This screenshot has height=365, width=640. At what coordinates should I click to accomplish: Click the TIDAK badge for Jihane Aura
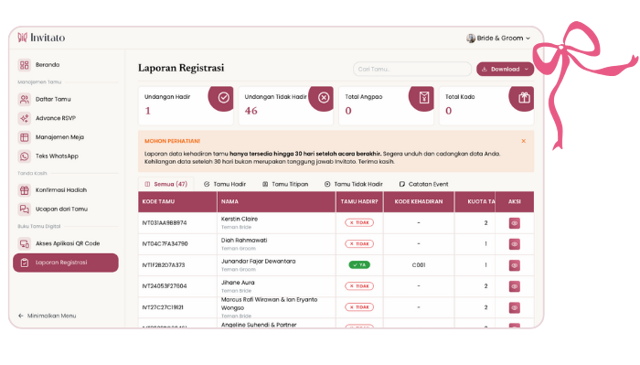(x=359, y=286)
